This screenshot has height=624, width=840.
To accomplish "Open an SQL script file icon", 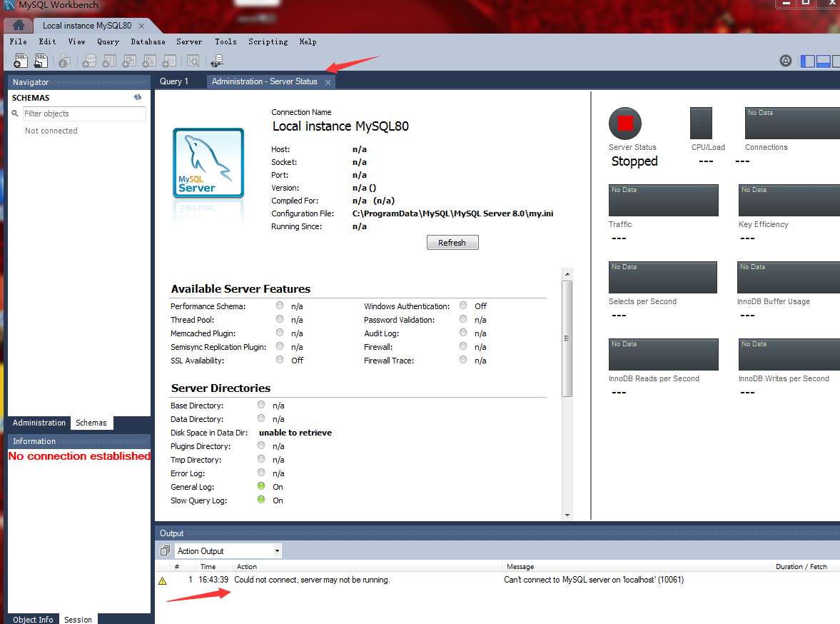I will coord(41,61).
